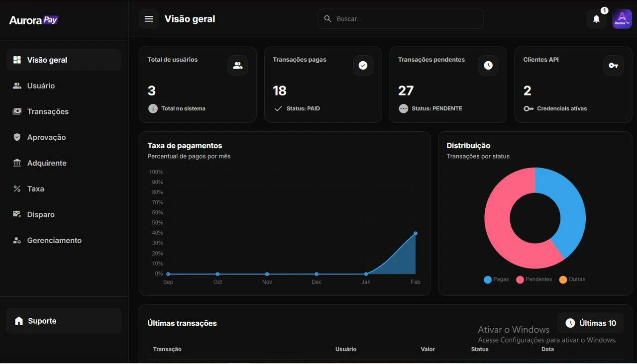Click the info icon beside Total no sistema
Viewport: 637px width, 364px height.
[x=153, y=108]
